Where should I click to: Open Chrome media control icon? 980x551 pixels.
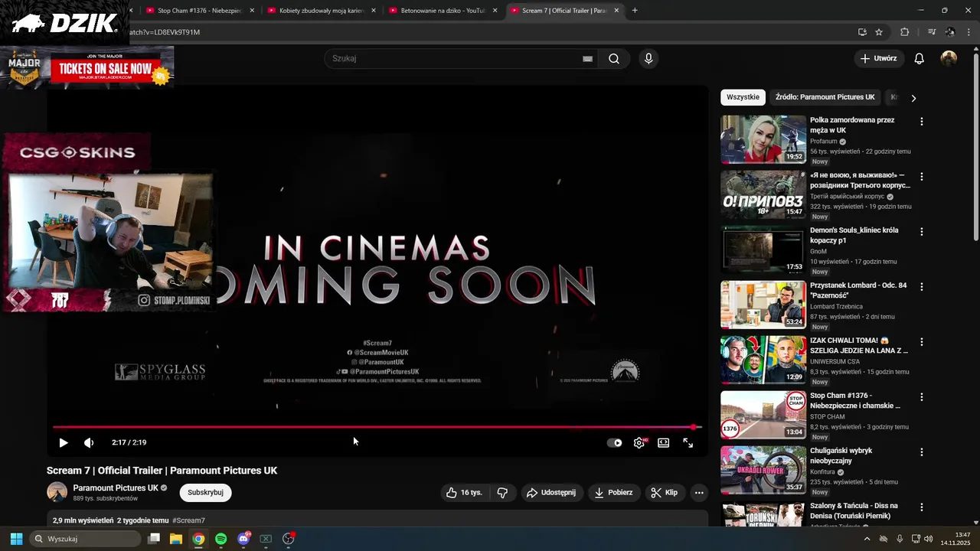click(932, 32)
